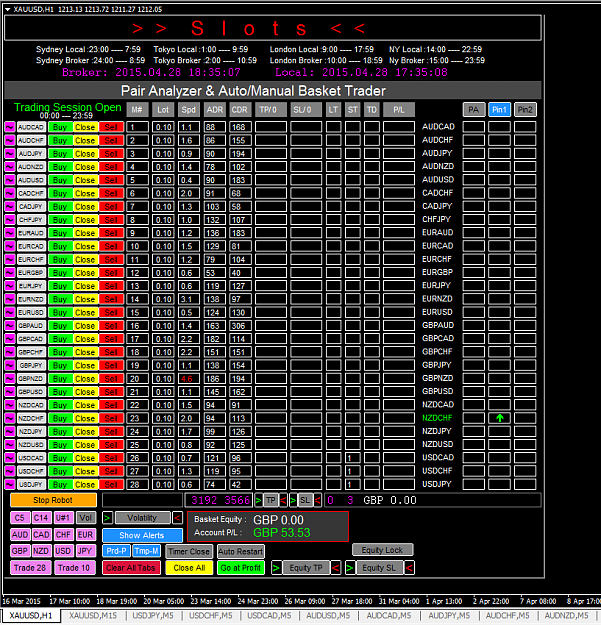
Task: Click the Trade 10 button
Action: pos(74,568)
